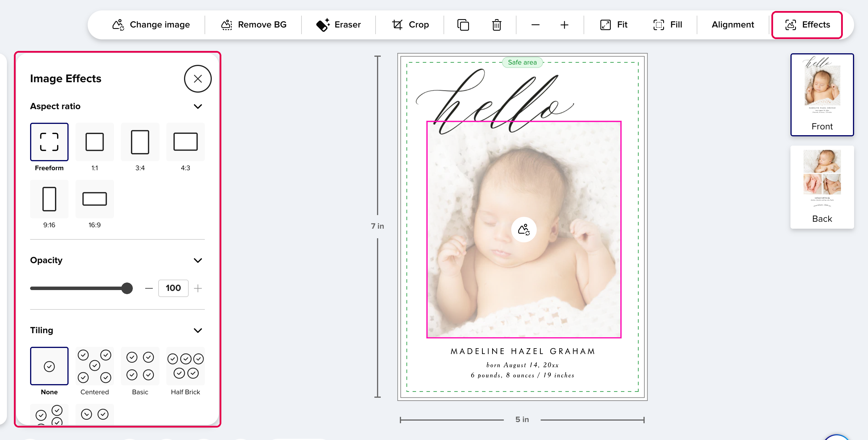
Task: Select Remove BG in the toolbar
Action: 253,25
